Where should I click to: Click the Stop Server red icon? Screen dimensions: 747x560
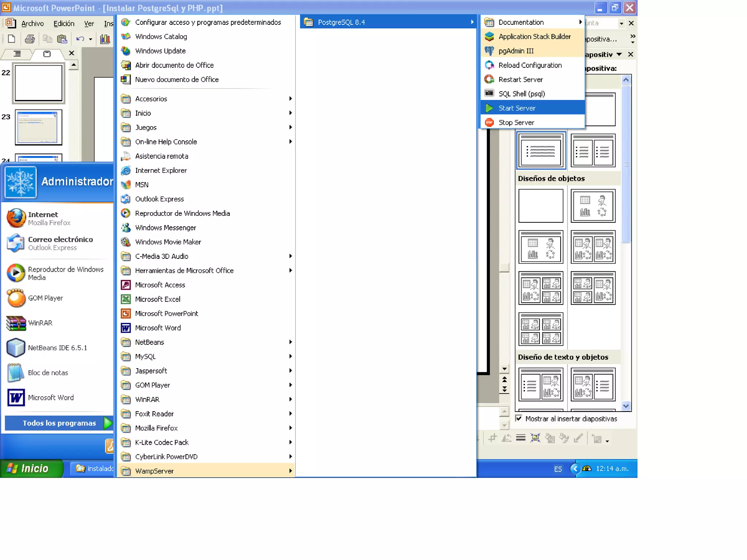pyautogui.click(x=489, y=122)
